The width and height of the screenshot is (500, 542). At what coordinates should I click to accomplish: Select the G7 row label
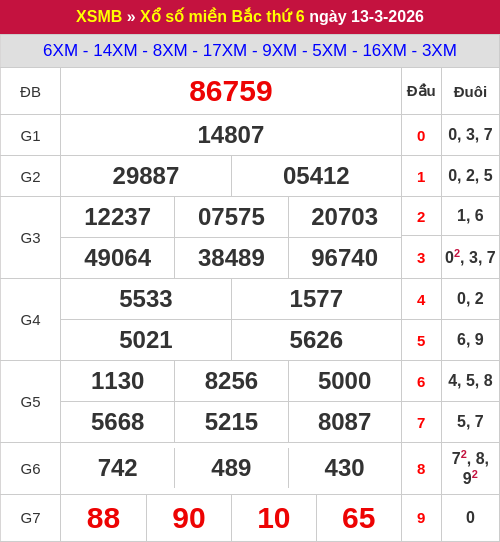coord(30,518)
